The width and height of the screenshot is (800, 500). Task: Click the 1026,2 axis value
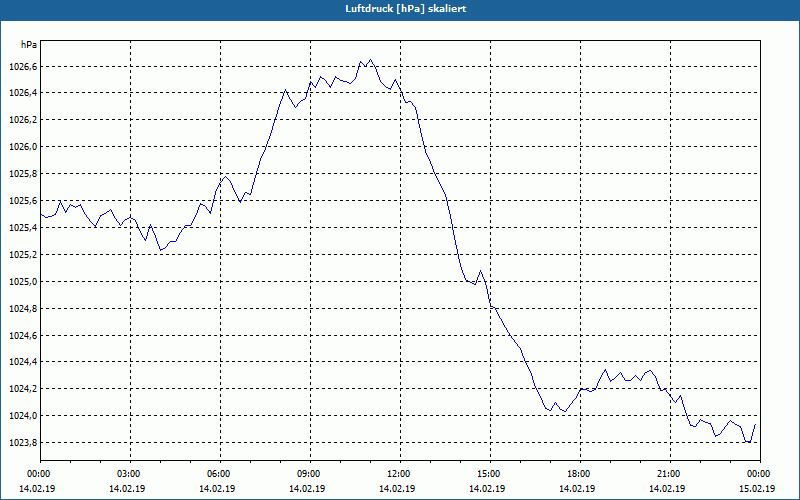(23, 120)
